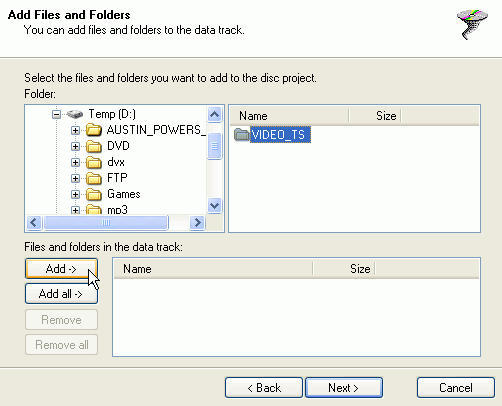Click the tornado wizard logo icon
The height and width of the screenshot is (406, 502).
click(472, 25)
